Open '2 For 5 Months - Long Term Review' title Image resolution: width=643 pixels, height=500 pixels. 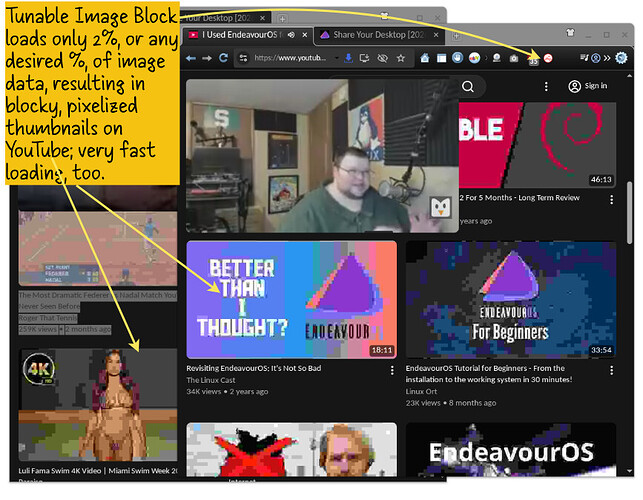click(x=519, y=198)
